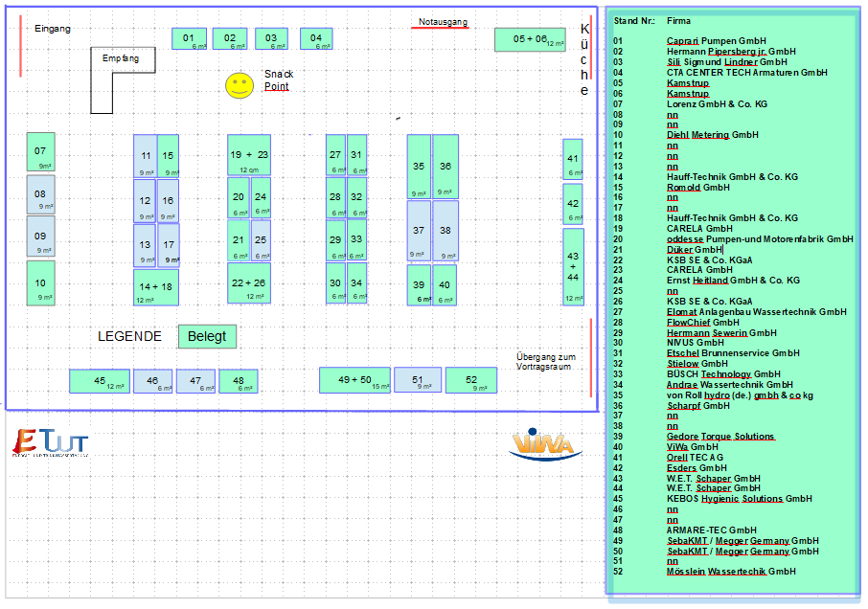Select booth 04 at the top
This screenshot has width=868, height=609.
click(x=316, y=38)
